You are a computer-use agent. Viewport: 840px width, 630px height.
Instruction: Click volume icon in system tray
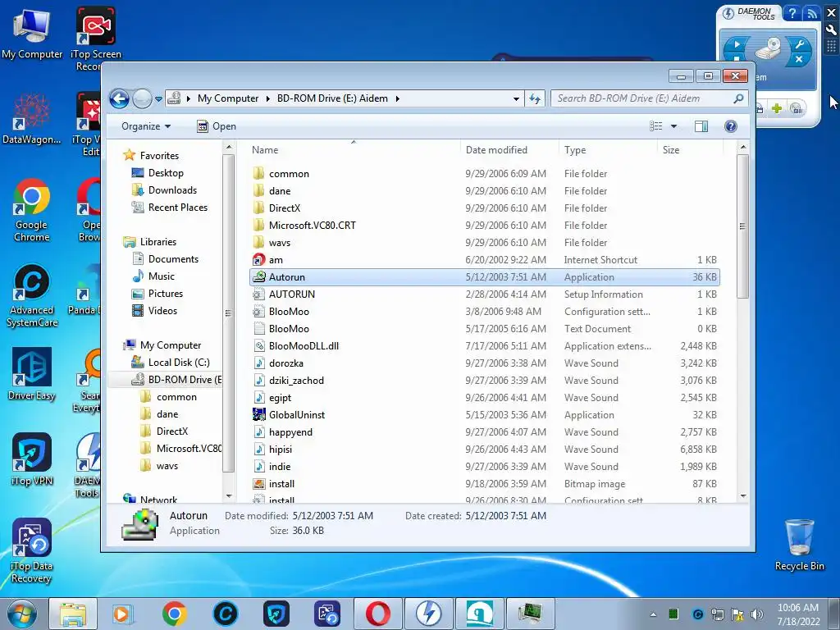(757, 614)
